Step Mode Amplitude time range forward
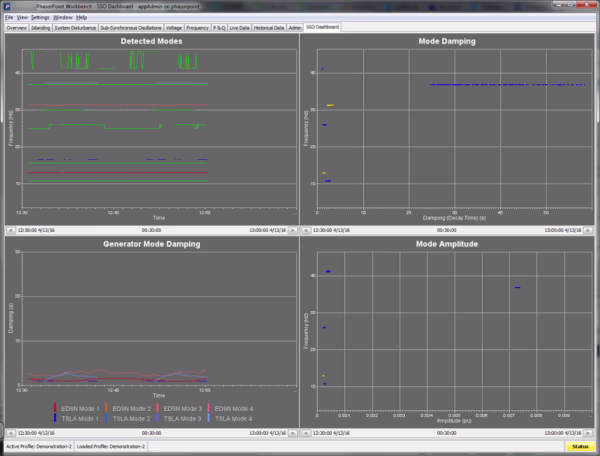This screenshot has height=456, width=600. click(x=588, y=433)
